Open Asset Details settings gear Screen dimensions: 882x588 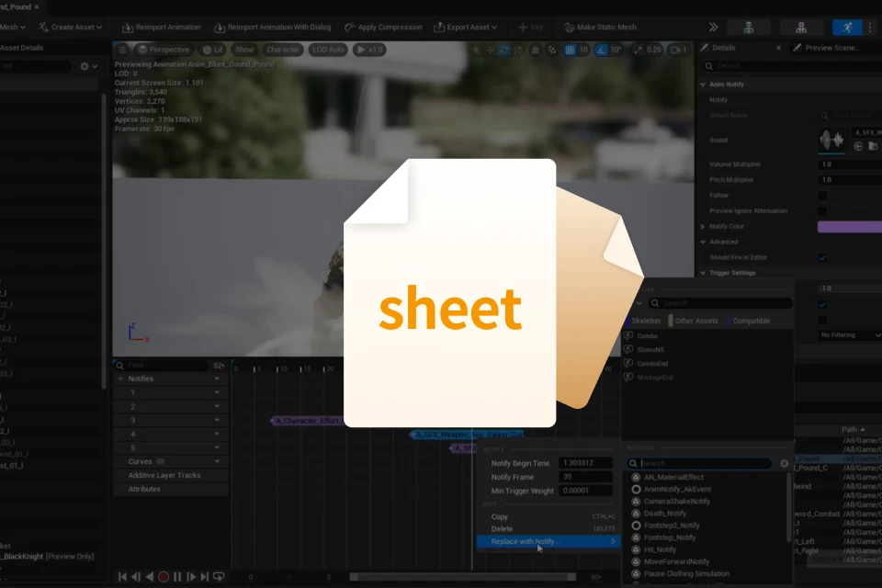pyautogui.click(x=88, y=66)
